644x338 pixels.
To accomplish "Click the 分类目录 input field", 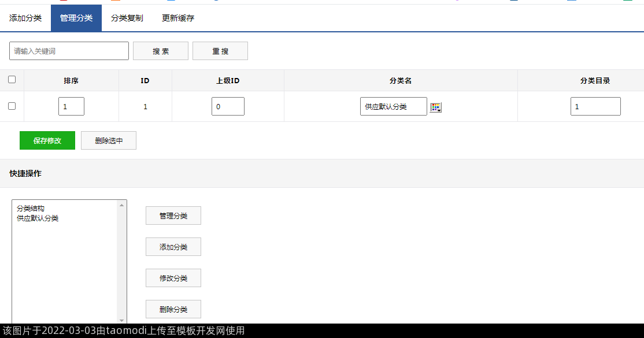I will [x=595, y=106].
